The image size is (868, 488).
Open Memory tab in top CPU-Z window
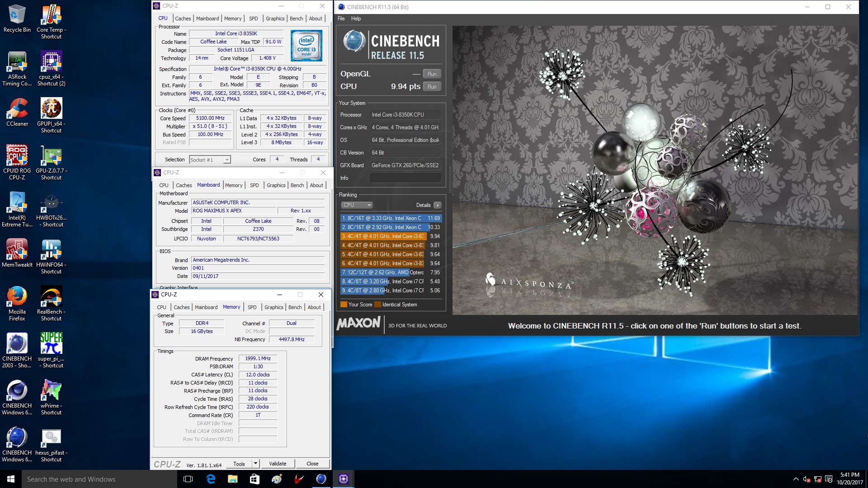click(233, 19)
